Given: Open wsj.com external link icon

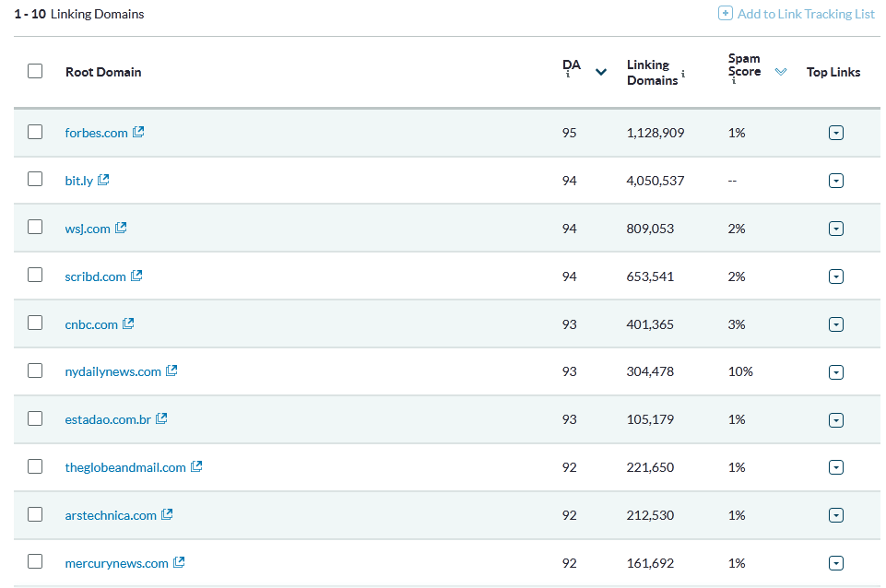Looking at the screenshot, I should [121, 229].
